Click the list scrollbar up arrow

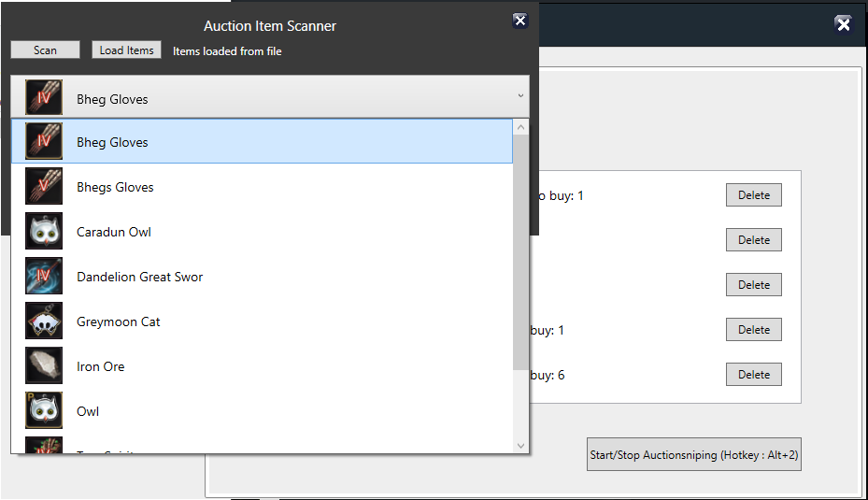[520, 127]
